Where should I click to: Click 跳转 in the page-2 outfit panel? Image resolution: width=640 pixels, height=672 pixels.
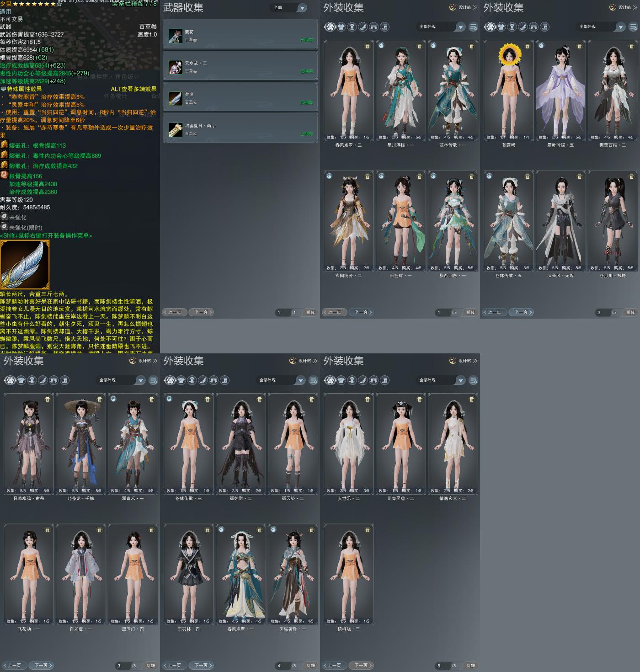tap(631, 312)
